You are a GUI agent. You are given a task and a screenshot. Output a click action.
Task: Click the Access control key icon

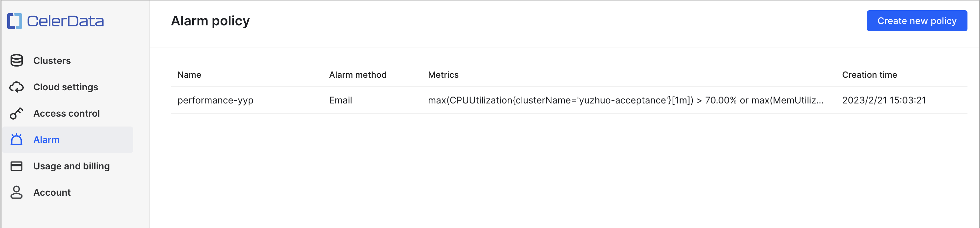click(16, 113)
